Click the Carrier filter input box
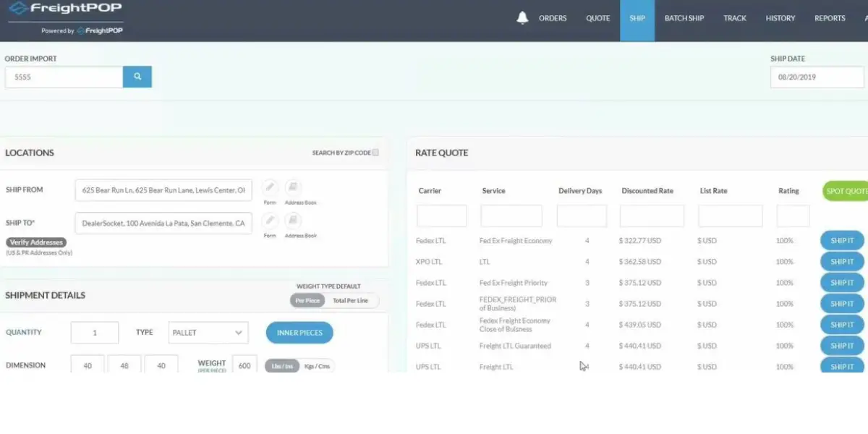 coord(441,216)
